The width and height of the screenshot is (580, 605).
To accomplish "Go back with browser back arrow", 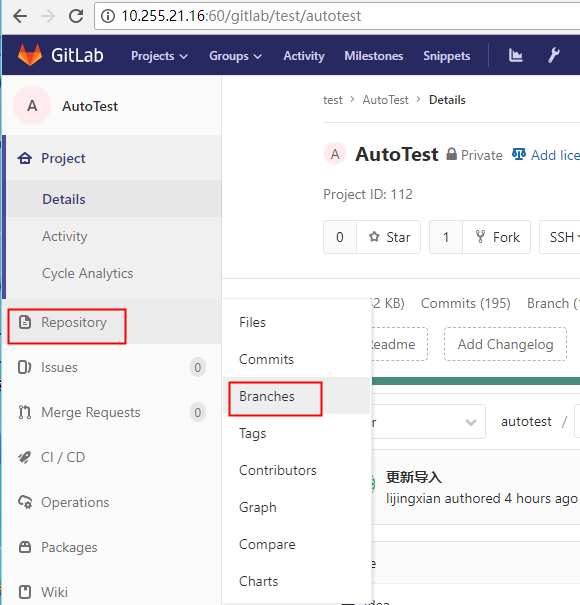I will pyautogui.click(x=19, y=16).
